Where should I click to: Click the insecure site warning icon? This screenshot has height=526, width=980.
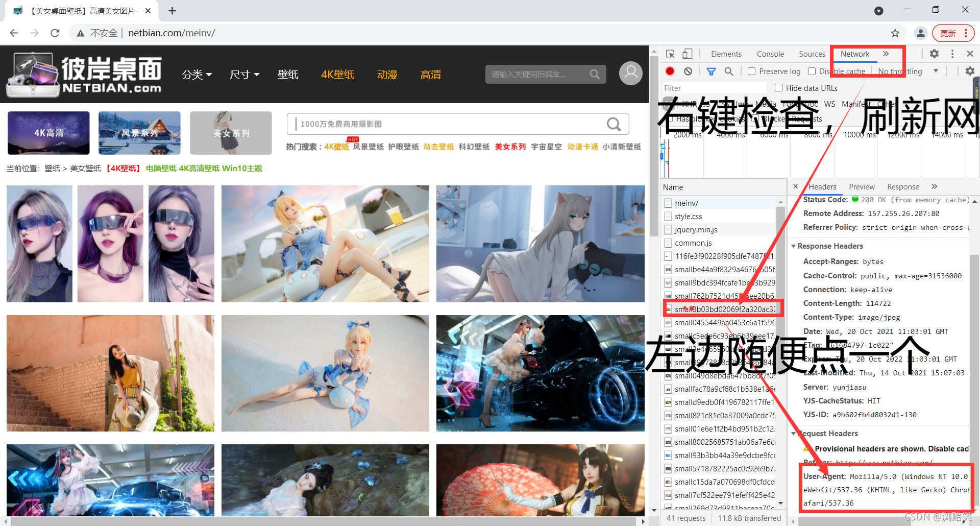(80, 33)
